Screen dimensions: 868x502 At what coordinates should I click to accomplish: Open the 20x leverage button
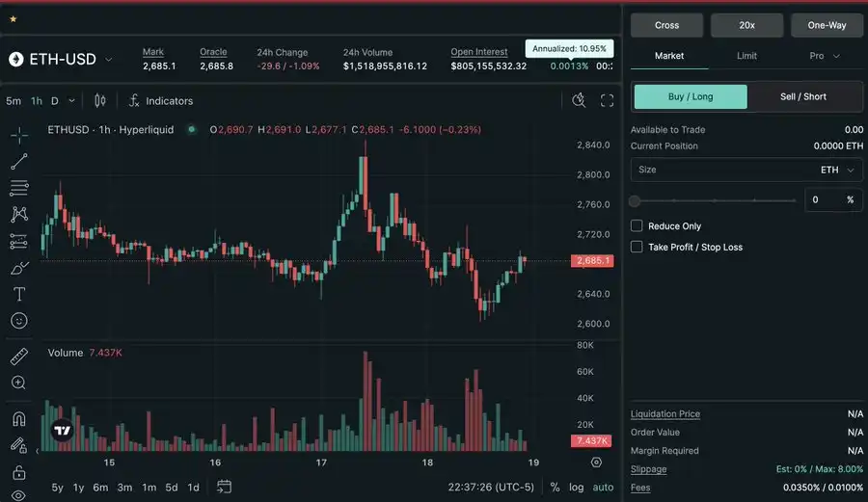pyautogui.click(x=746, y=25)
